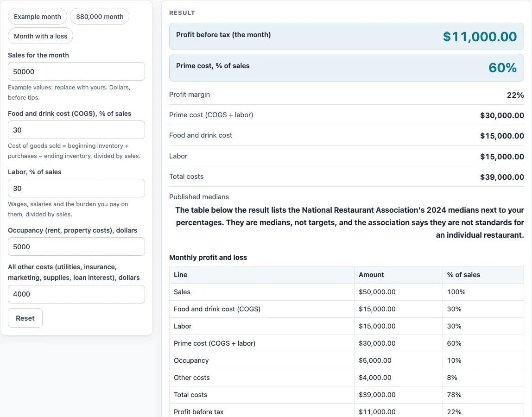The height and width of the screenshot is (417, 532).
Task: Click the Monthly profit and loss heading
Action: coord(208,258)
